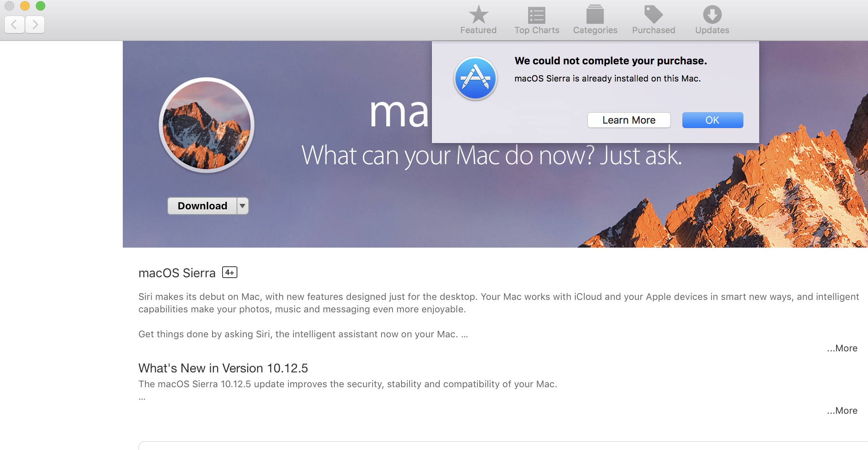
Task: Click the green zoom window button
Action: [41, 6]
